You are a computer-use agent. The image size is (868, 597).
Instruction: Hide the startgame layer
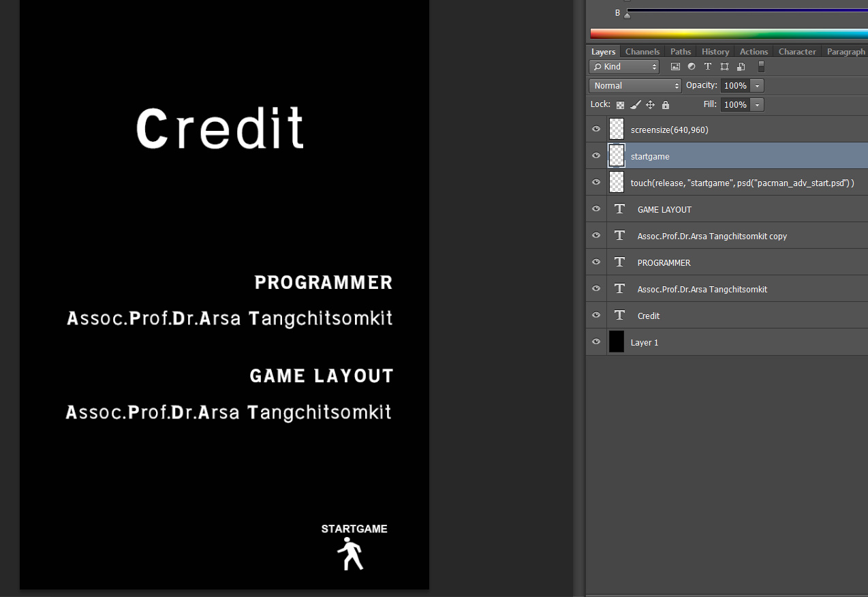tap(595, 155)
